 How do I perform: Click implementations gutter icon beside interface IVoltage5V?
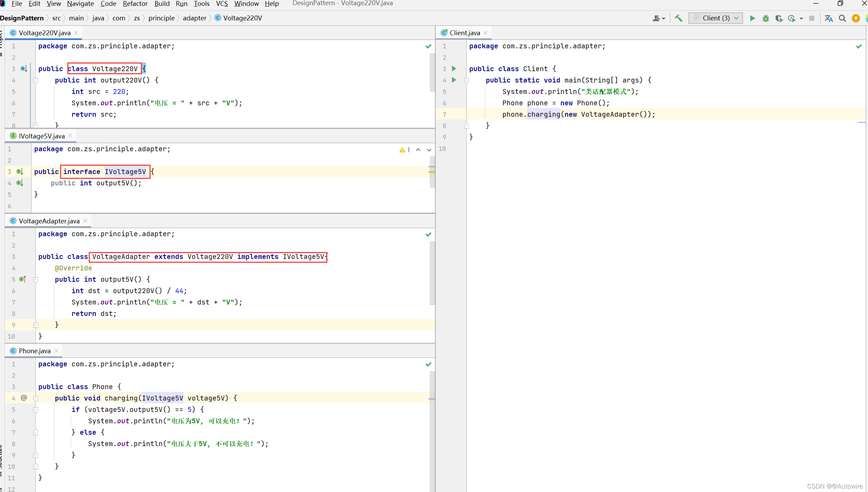pyautogui.click(x=20, y=171)
